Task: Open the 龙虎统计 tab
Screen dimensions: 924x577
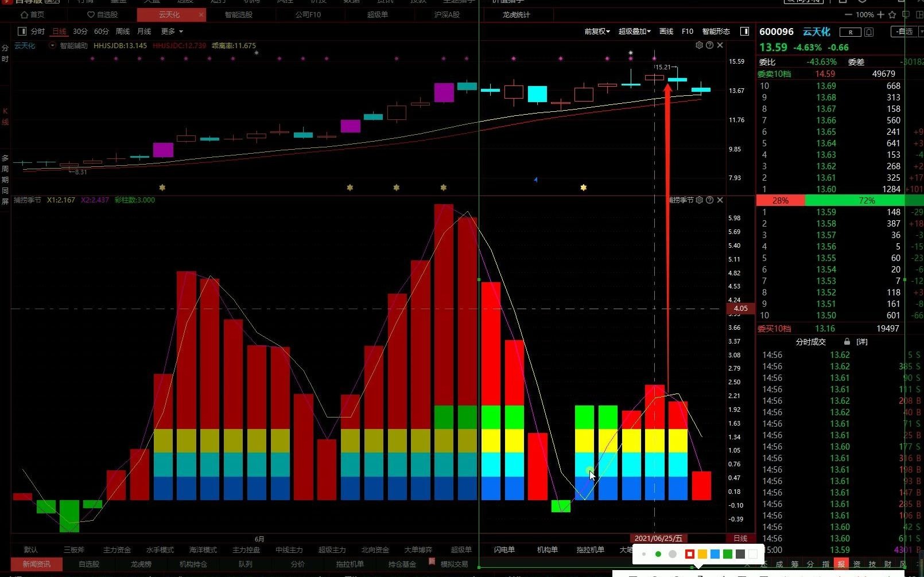Action: coord(517,15)
